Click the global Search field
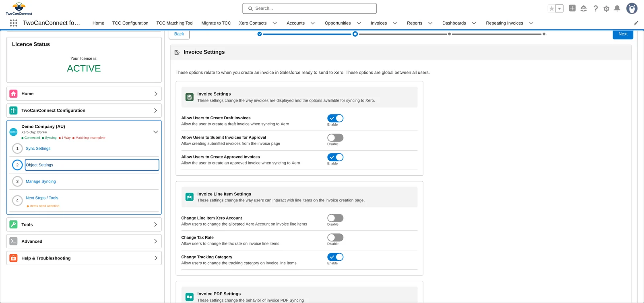This screenshot has height=303, width=644. click(310, 8)
